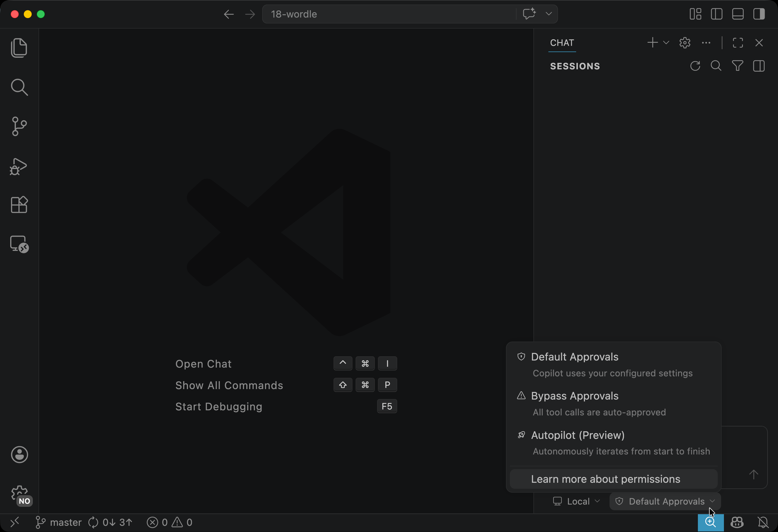Start a new chat with plus icon
This screenshot has width=778, height=532.
click(653, 42)
